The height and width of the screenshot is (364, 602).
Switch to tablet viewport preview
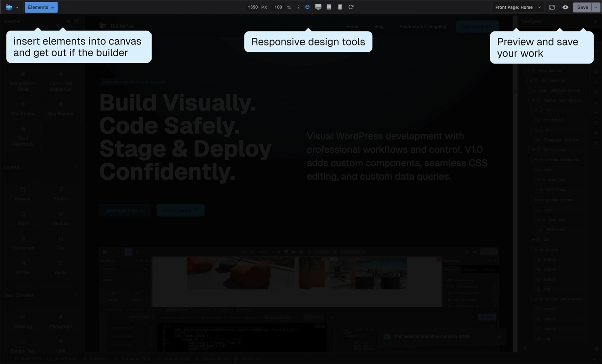coord(329,7)
